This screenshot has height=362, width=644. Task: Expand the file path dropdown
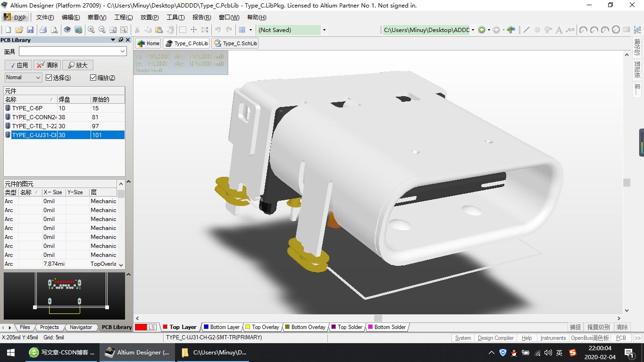[473, 30]
